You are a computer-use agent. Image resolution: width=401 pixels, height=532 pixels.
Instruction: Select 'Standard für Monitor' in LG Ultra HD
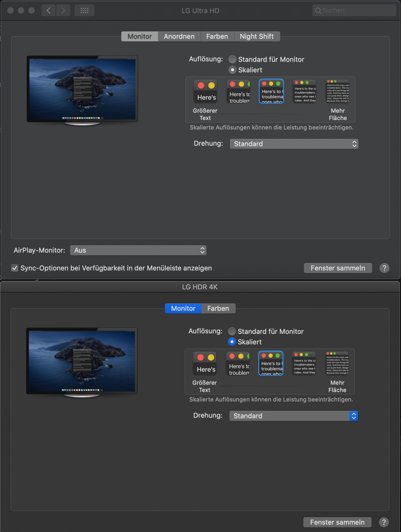pos(232,59)
